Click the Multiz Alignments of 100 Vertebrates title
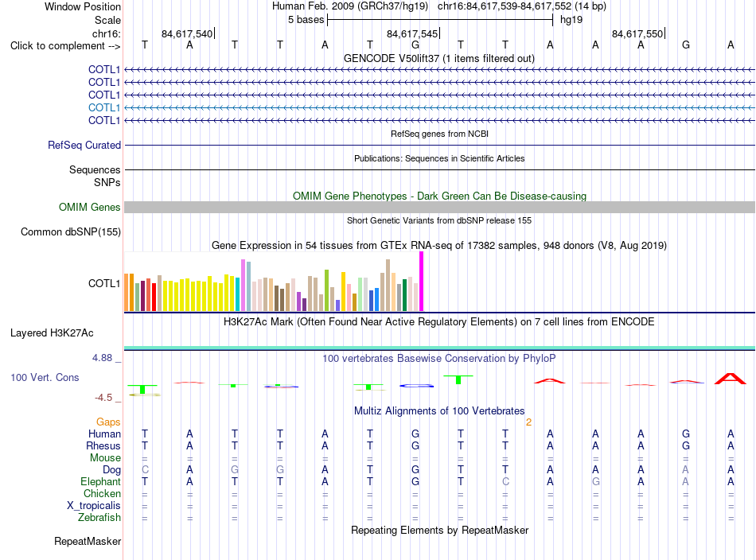756x560 pixels. tap(439, 411)
